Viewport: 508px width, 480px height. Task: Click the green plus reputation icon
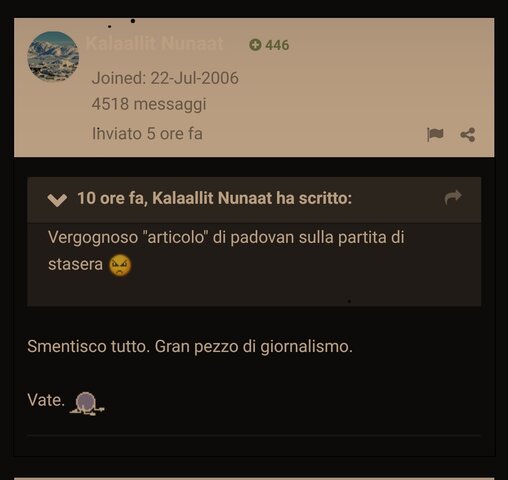(255, 45)
